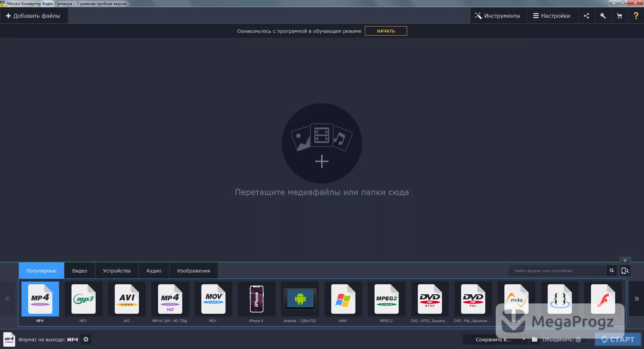644x349 pixels.
Task: Click the НАЧАТЬ tutorial button
Action: pyautogui.click(x=386, y=31)
